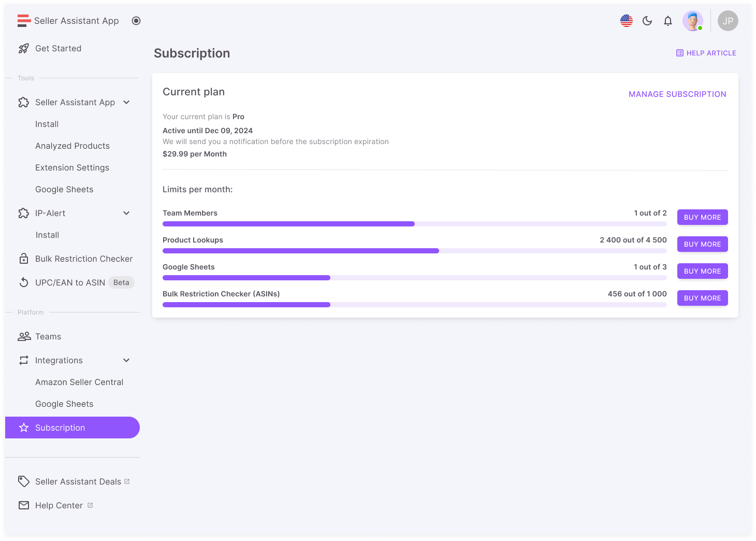Click the Manage Subscription link
The image size is (756, 541).
tap(677, 94)
